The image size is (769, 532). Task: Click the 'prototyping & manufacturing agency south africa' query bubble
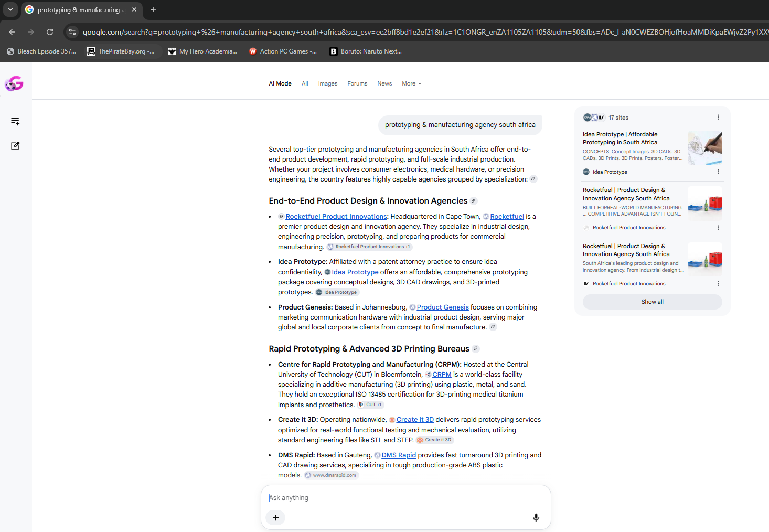(x=460, y=125)
